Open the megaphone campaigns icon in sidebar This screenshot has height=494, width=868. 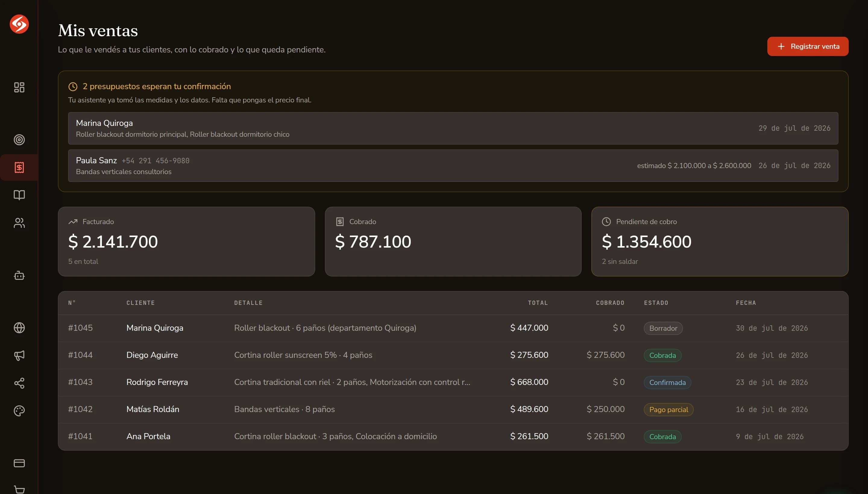coord(19,355)
